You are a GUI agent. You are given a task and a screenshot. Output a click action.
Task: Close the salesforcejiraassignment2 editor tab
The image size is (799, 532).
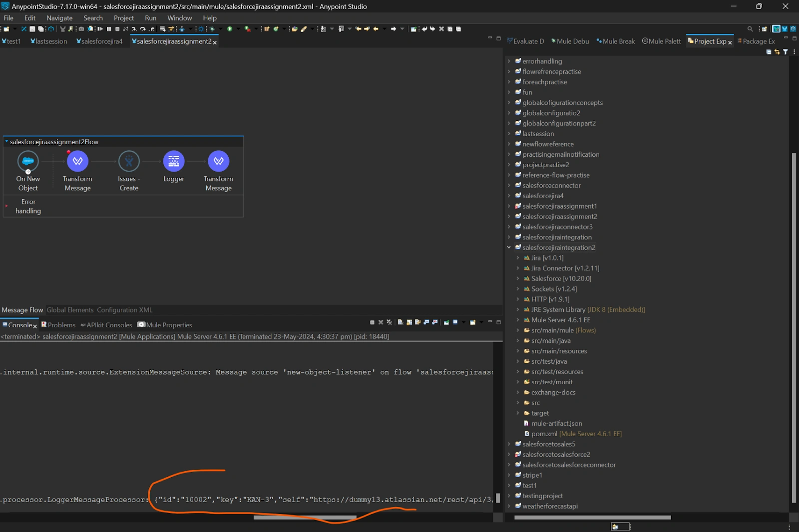click(215, 42)
